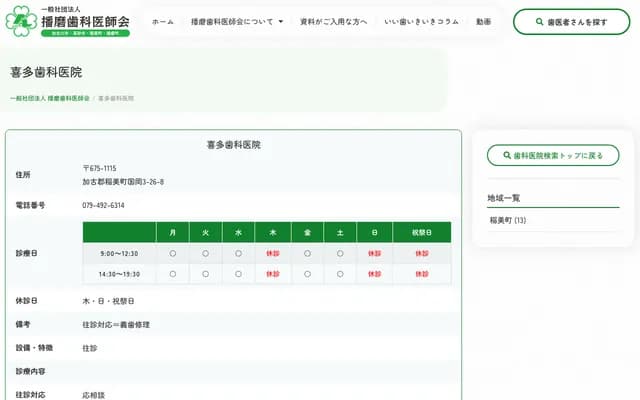
Task: Click the 休診日 row label
Action: click(x=27, y=301)
